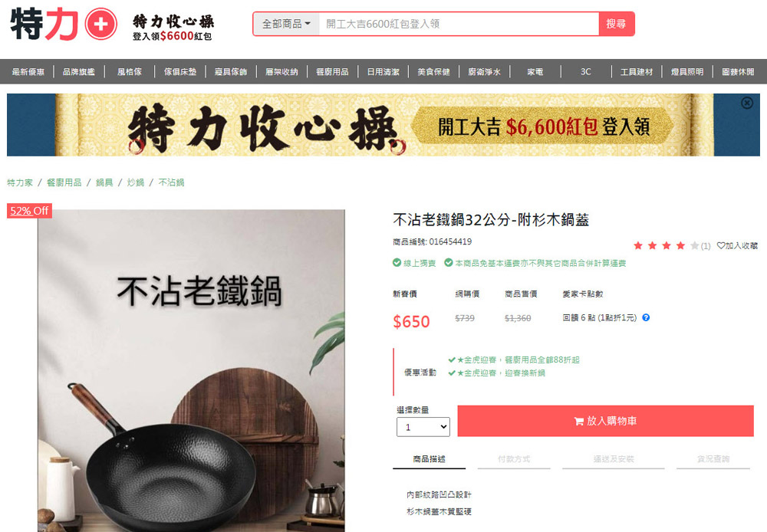Expand the 選擇數量 quantity selector

coord(423,427)
